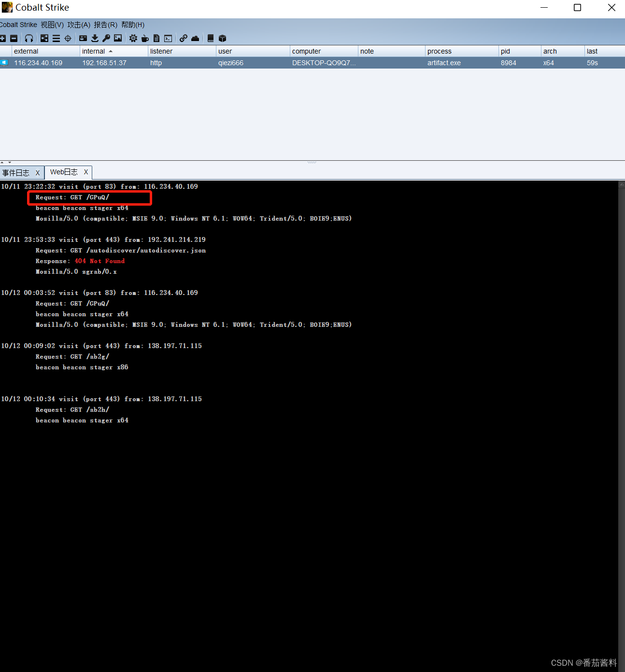Open the 攻击(A) menu
The height and width of the screenshot is (672, 625).
coord(79,25)
